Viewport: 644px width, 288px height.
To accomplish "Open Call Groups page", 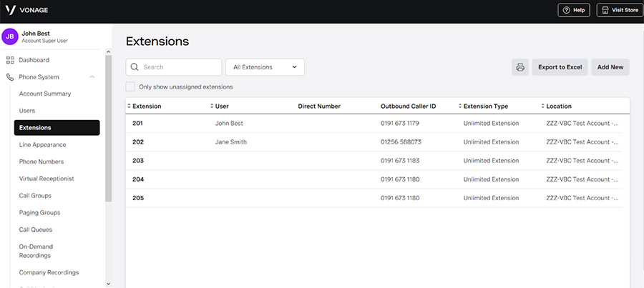I will click(x=35, y=196).
